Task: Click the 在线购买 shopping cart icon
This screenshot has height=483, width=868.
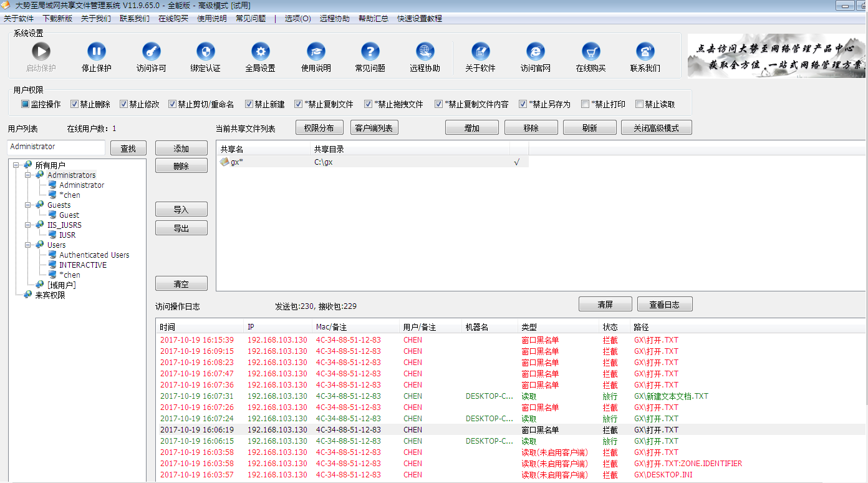Action: click(591, 52)
